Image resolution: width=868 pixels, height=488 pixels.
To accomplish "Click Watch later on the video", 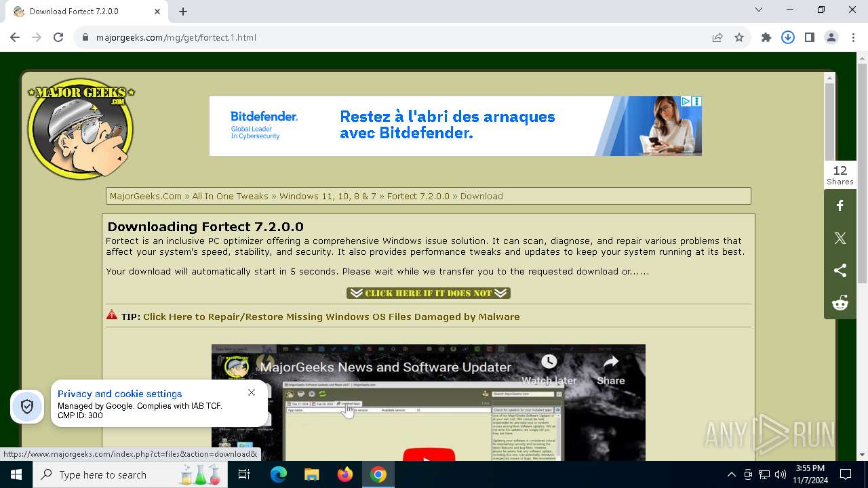I will tap(549, 369).
